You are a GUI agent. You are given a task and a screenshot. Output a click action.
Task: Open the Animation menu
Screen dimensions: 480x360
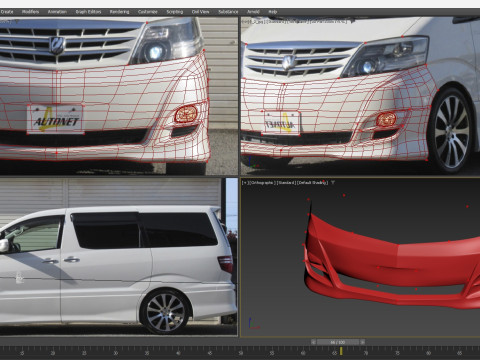point(57,12)
